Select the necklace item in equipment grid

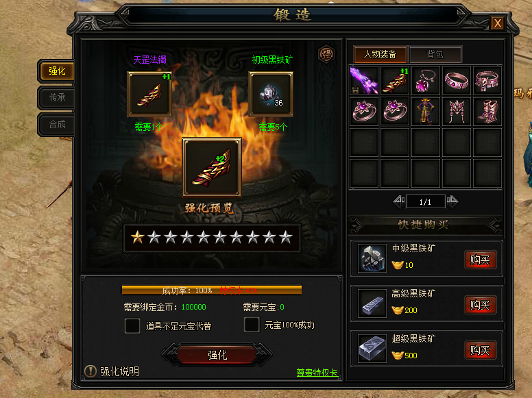pyautogui.click(x=426, y=80)
